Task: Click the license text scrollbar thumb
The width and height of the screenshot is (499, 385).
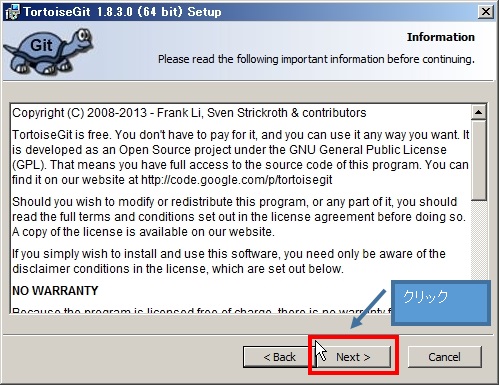Action: click(479, 160)
